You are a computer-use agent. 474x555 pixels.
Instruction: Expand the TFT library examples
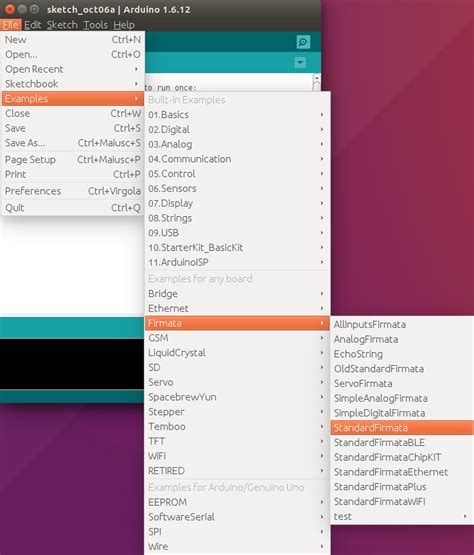tap(237, 441)
